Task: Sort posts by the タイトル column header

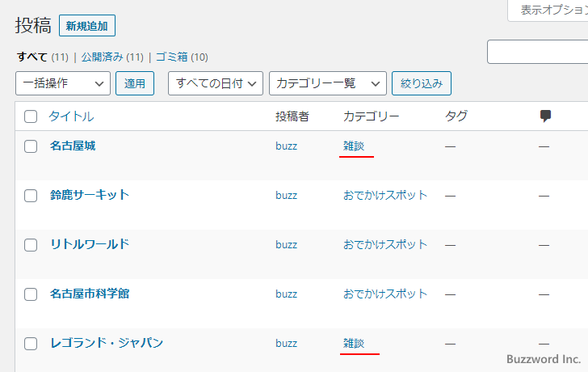Action: point(71,116)
